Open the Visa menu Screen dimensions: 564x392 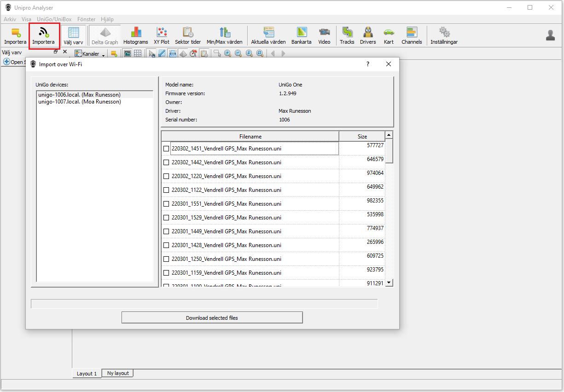(26, 19)
